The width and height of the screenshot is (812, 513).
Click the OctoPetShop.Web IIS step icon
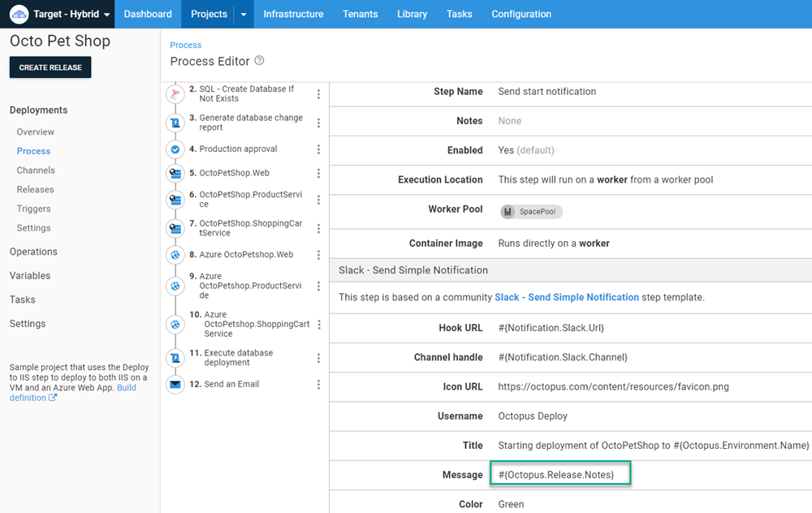(175, 173)
